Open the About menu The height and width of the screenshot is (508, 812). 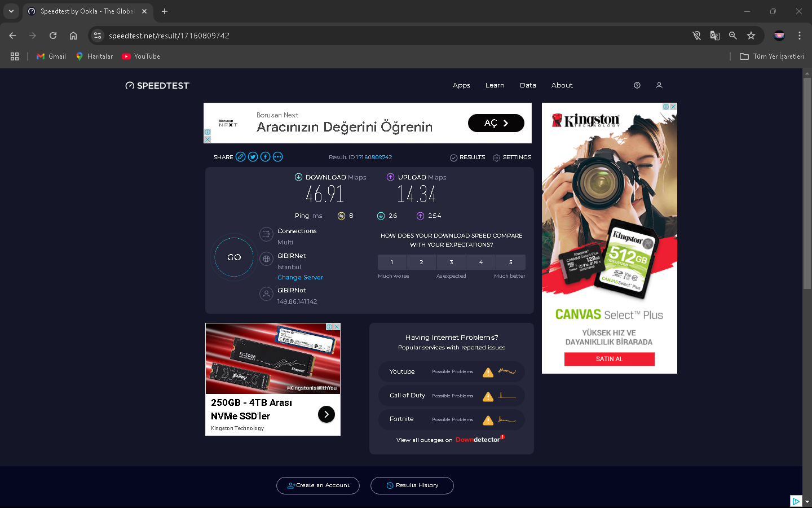pyautogui.click(x=562, y=85)
